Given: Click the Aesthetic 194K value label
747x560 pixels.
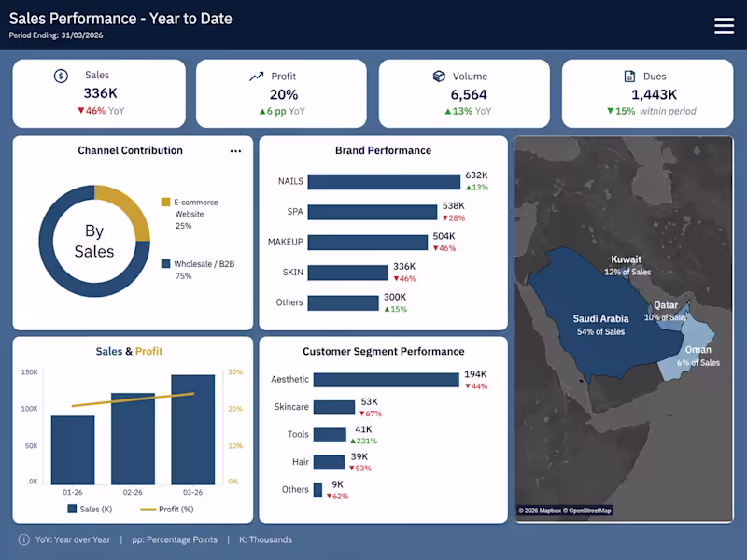Looking at the screenshot, I should pos(475,374).
